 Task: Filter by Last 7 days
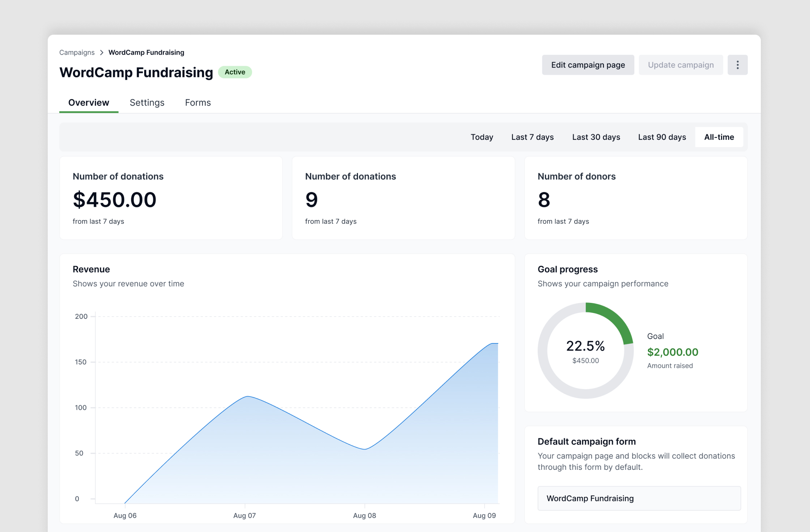click(532, 137)
